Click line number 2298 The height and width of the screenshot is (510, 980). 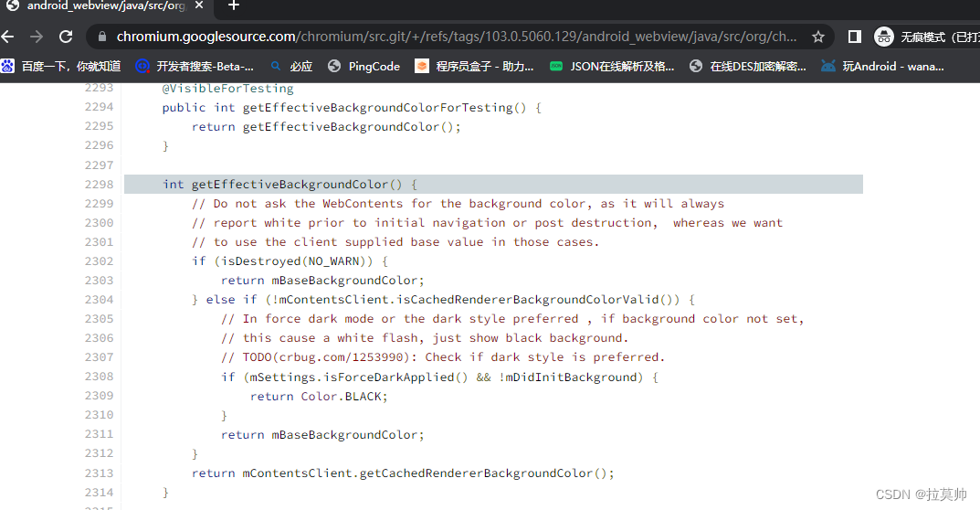coord(100,185)
